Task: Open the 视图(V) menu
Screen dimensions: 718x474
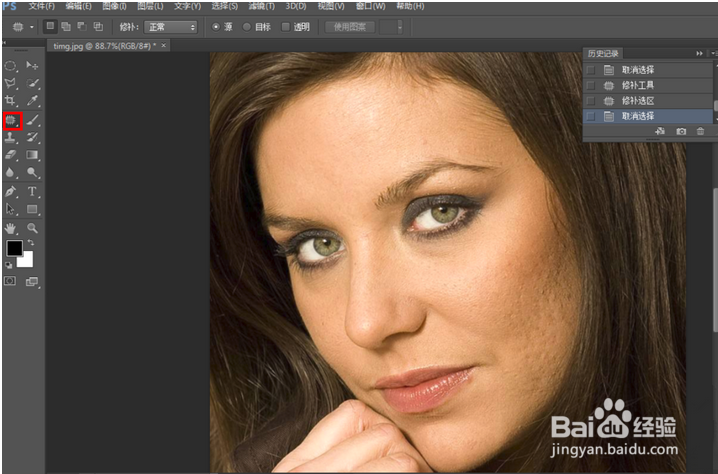Action: [x=331, y=6]
